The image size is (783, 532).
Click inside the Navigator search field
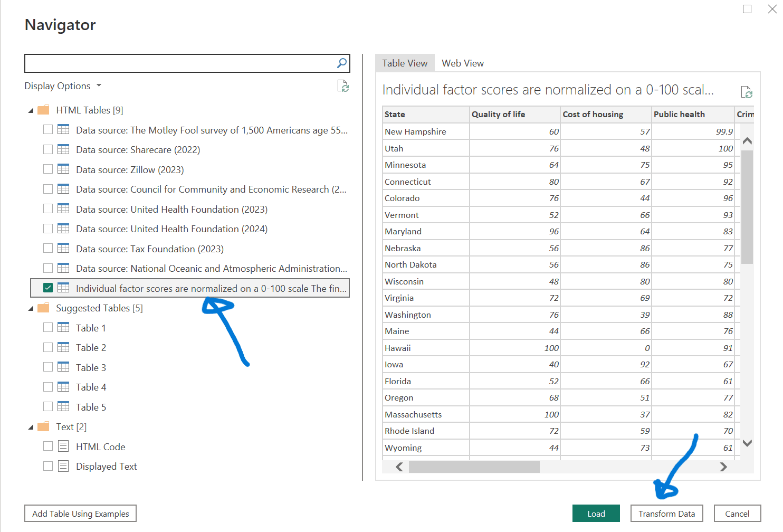[x=179, y=63]
